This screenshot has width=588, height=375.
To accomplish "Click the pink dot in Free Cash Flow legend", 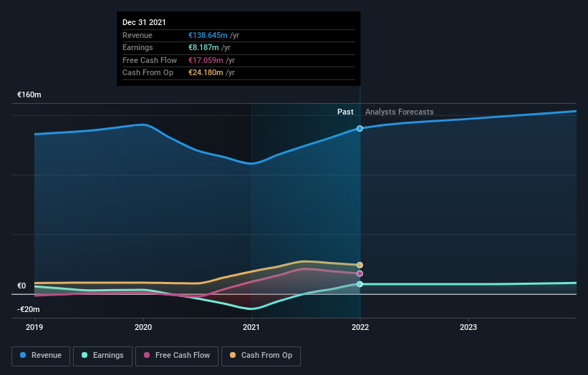I will pyautogui.click(x=147, y=355).
